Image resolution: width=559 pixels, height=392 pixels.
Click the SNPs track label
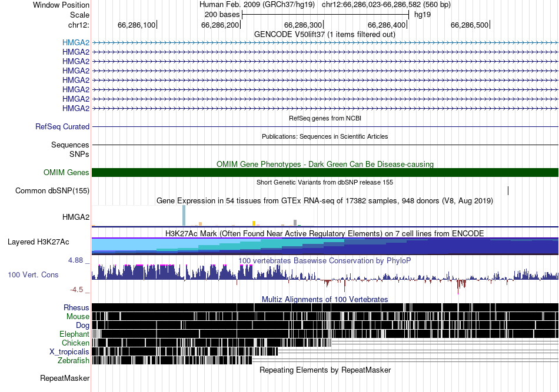[79, 155]
